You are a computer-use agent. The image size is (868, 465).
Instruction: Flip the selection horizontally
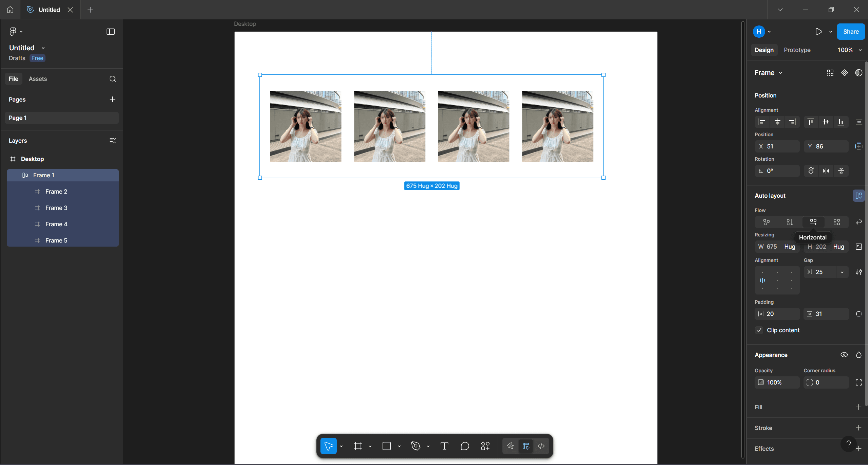pyautogui.click(x=826, y=171)
